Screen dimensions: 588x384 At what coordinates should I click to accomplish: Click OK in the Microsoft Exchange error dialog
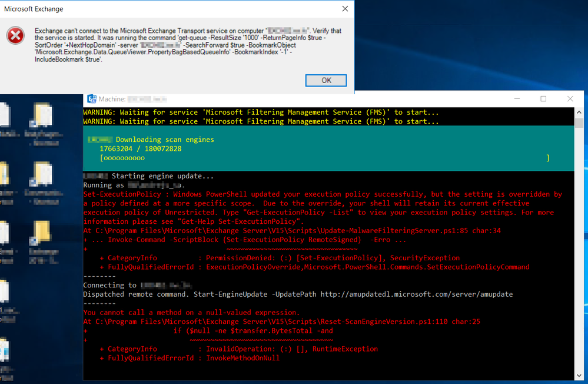tap(326, 80)
